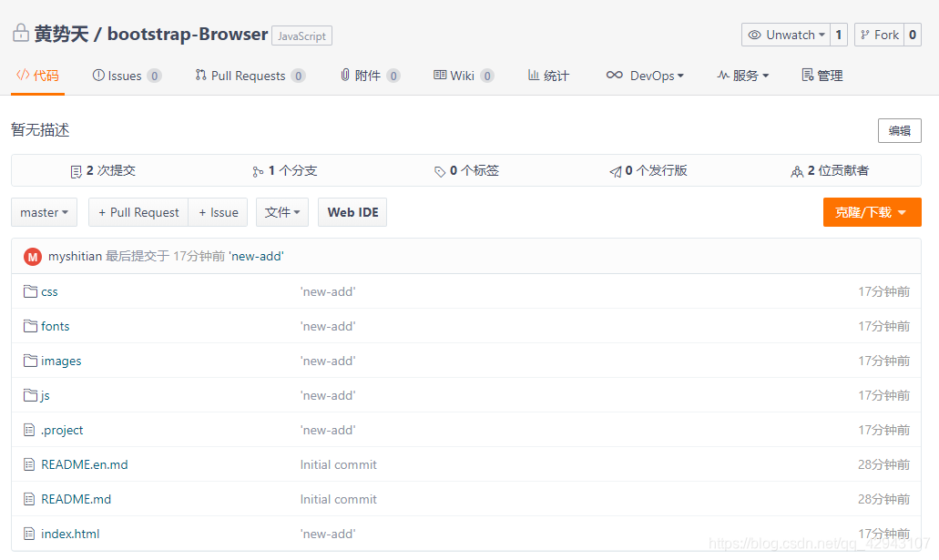Viewport: 939px width, 560px height.
Task: View the 1 个分支 branches
Action: (284, 170)
